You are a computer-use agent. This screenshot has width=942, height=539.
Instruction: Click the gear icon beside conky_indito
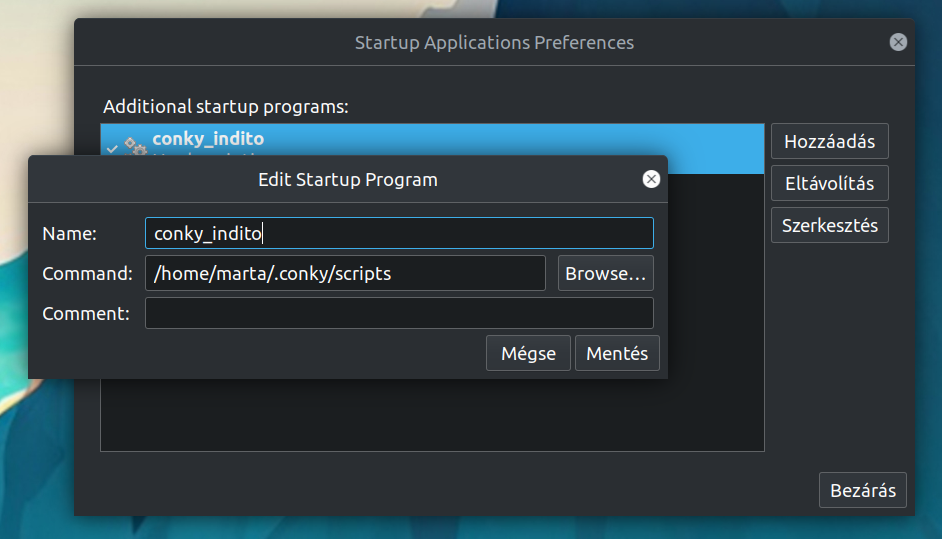135,146
